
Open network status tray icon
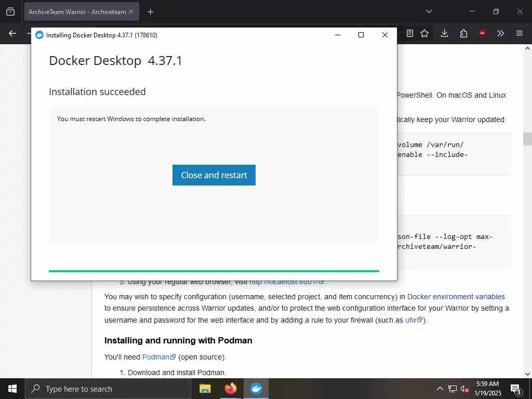pyautogui.click(x=453, y=389)
